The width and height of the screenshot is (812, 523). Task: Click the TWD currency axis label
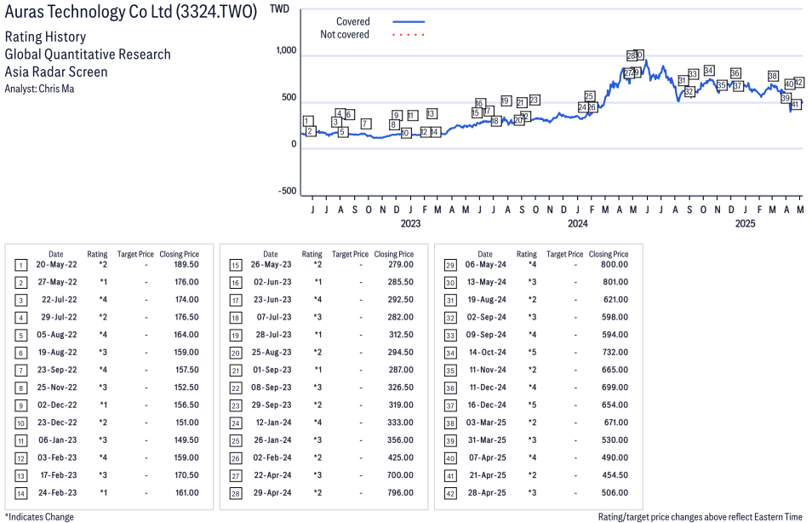tap(280, 9)
